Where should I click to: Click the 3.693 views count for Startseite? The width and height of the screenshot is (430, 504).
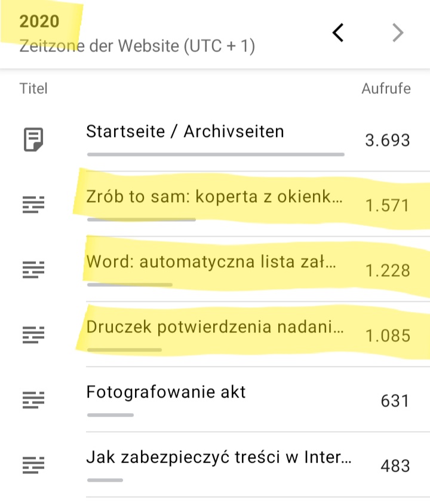(x=388, y=140)
